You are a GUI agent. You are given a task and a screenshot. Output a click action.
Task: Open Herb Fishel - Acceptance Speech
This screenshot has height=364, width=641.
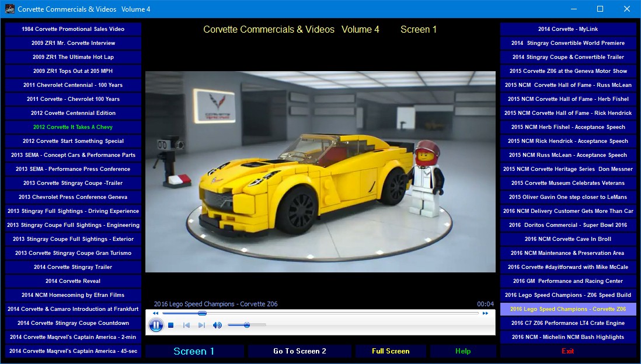[x=568, y=127]
